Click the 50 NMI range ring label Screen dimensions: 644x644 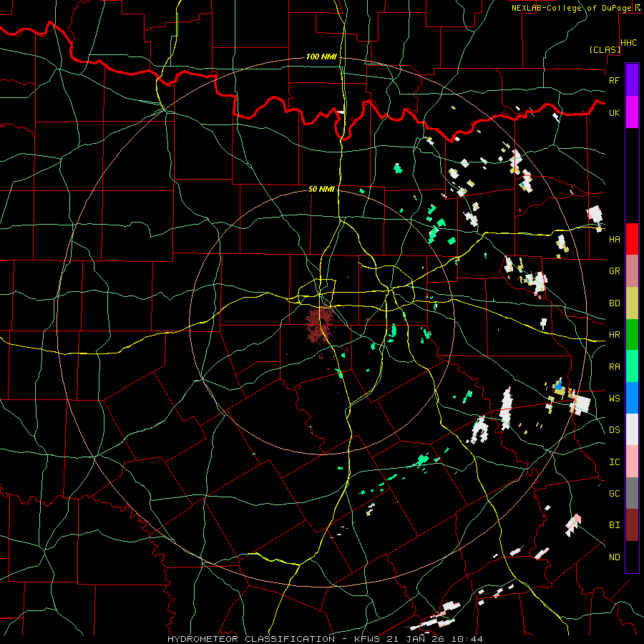pyautogui.click(x=321, y=190)
